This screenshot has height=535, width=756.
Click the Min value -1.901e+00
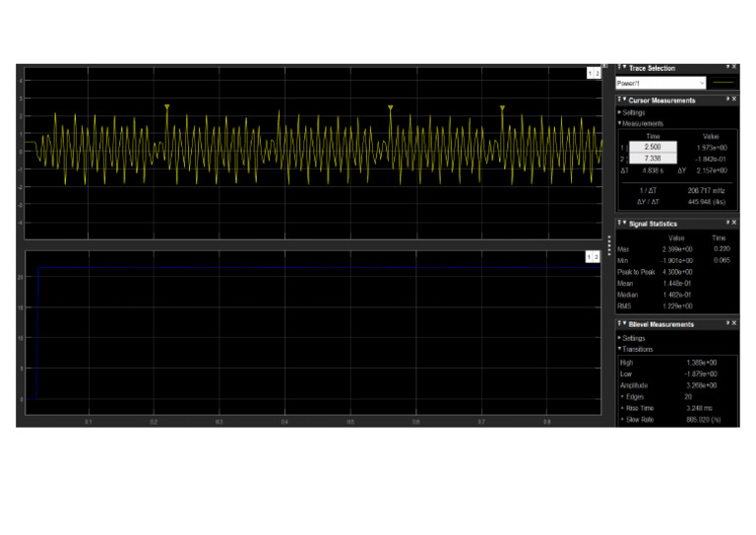click(x=676, y=260)
